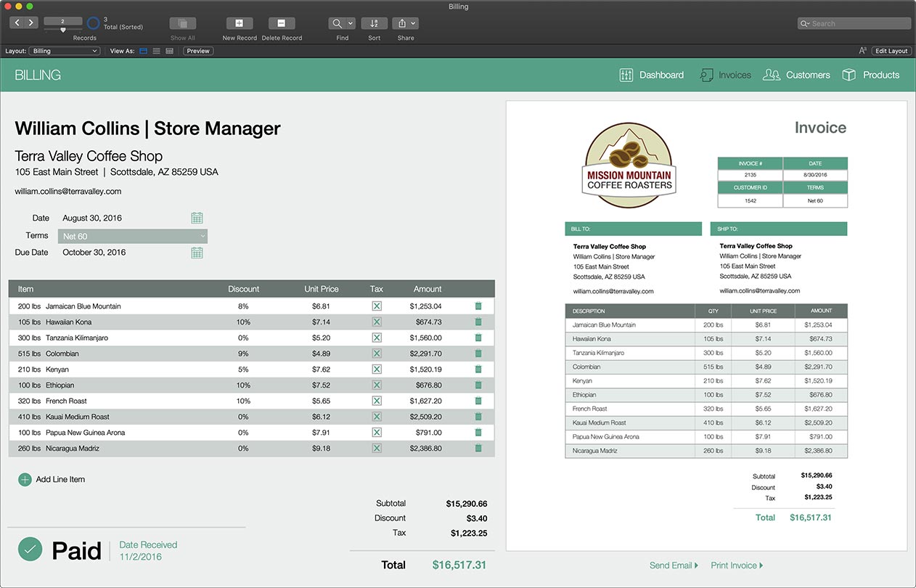Delete the Jamaican Blue Mountain line item
This screenshot has height=588, width=916.
[x=478, y=306]
